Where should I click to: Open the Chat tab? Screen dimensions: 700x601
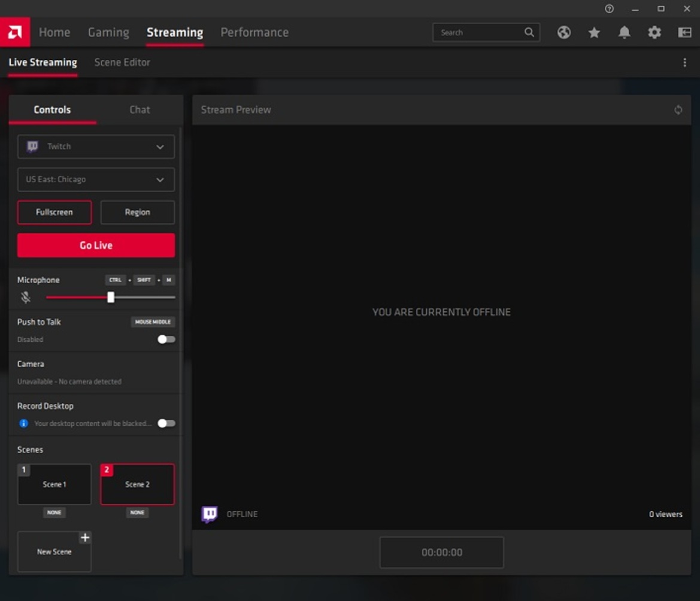(x=139, y=110)
